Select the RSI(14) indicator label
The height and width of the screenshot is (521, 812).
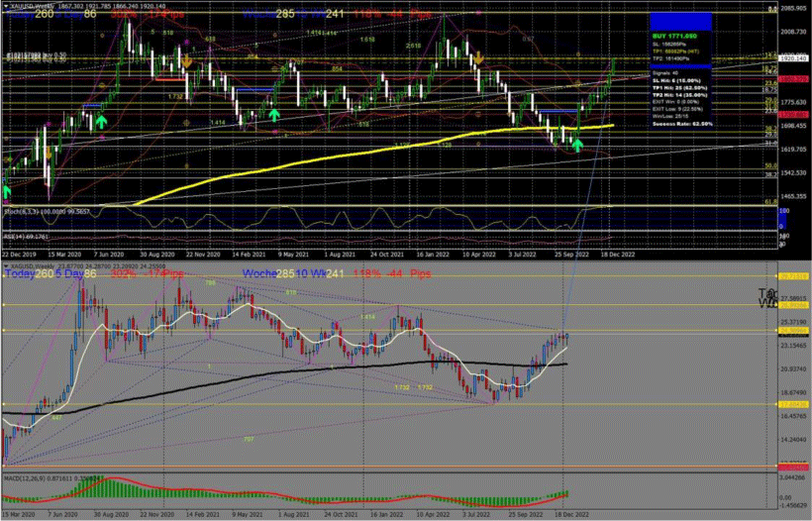tap(30, 238)
